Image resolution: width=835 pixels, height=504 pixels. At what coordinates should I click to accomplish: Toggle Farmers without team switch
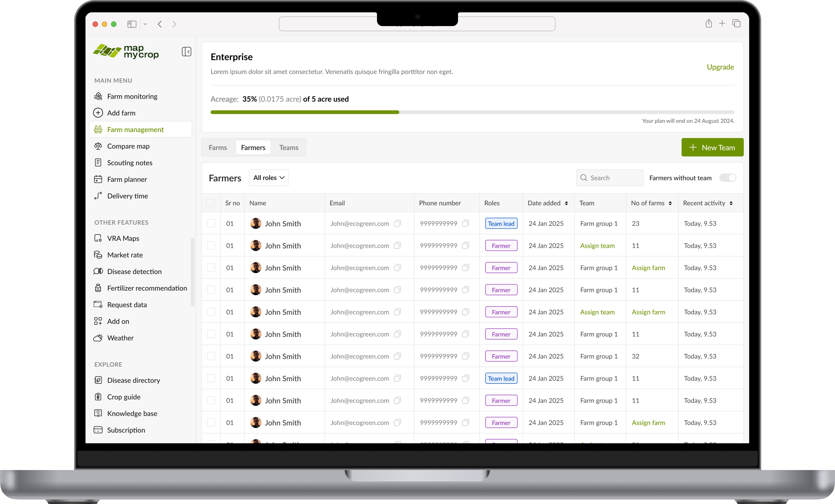(x=727, y=178)
